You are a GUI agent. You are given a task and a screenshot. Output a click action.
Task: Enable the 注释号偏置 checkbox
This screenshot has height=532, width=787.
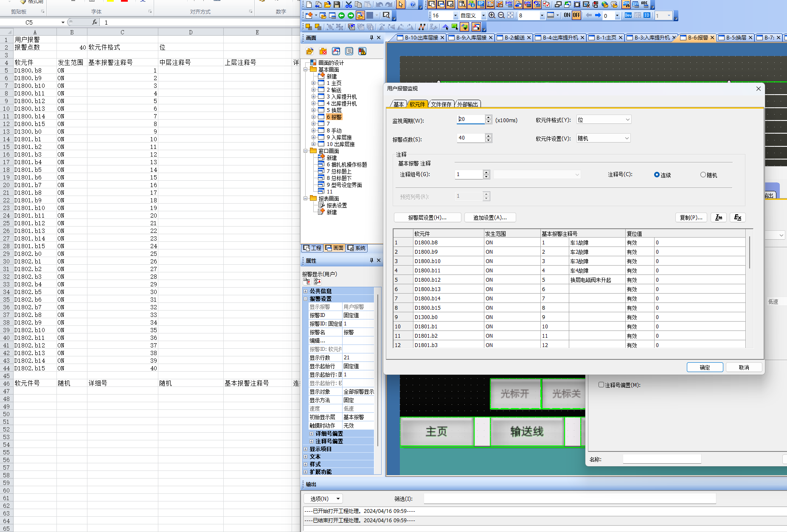tap(601, 385)
